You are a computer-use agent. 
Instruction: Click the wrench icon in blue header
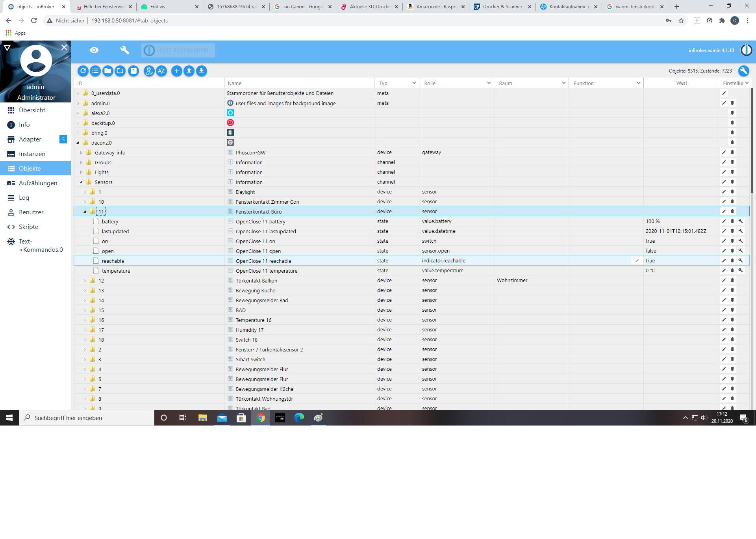[x=124, y=50]
